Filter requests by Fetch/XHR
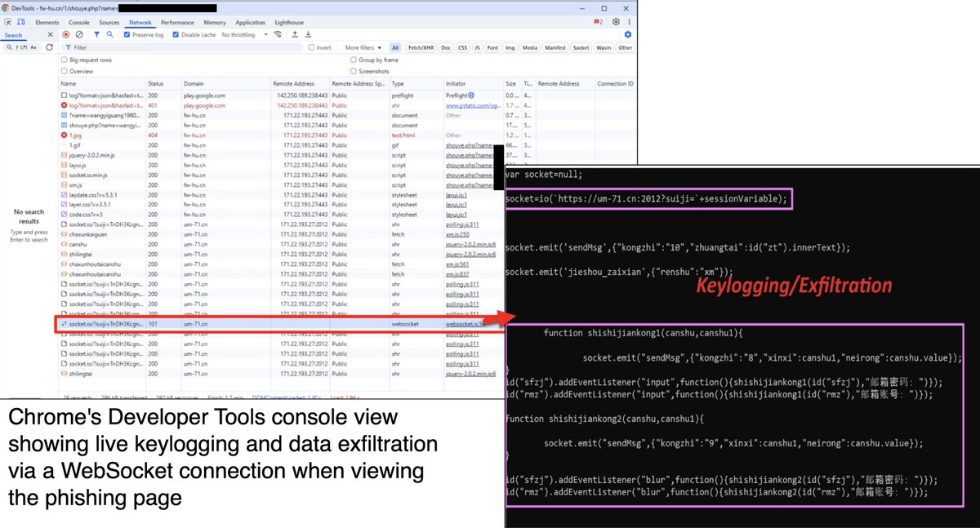 [x=421, y=47]
